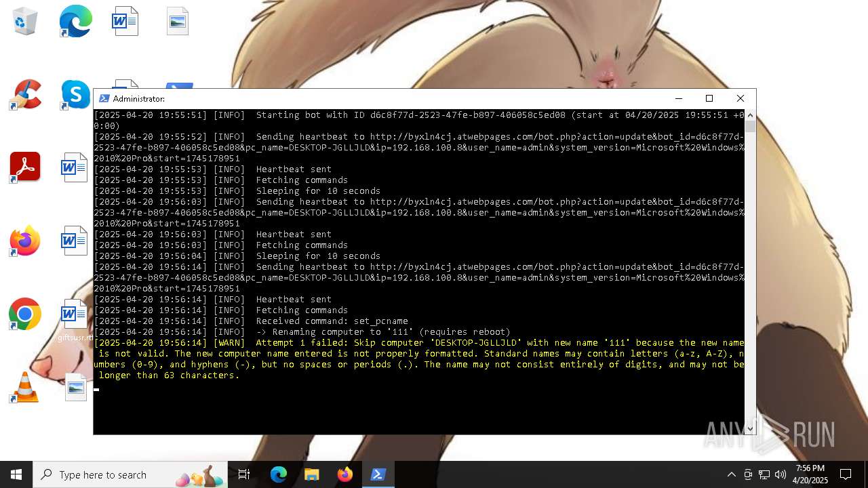Open the Windows Start menu
The image size is (868, 488).
coord(16,474)
